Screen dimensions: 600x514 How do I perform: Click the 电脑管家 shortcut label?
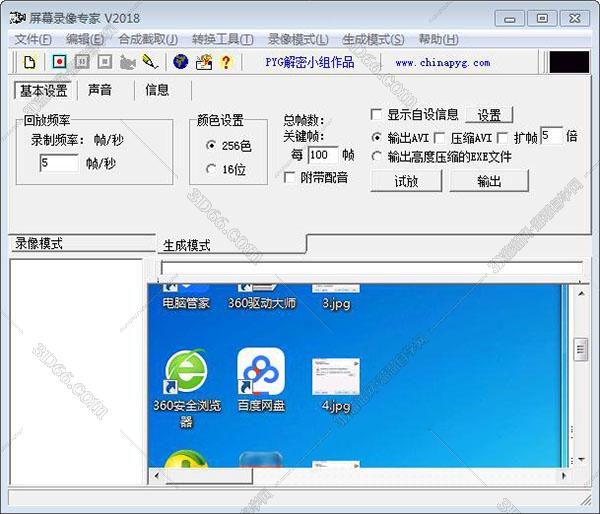point(186,303)
